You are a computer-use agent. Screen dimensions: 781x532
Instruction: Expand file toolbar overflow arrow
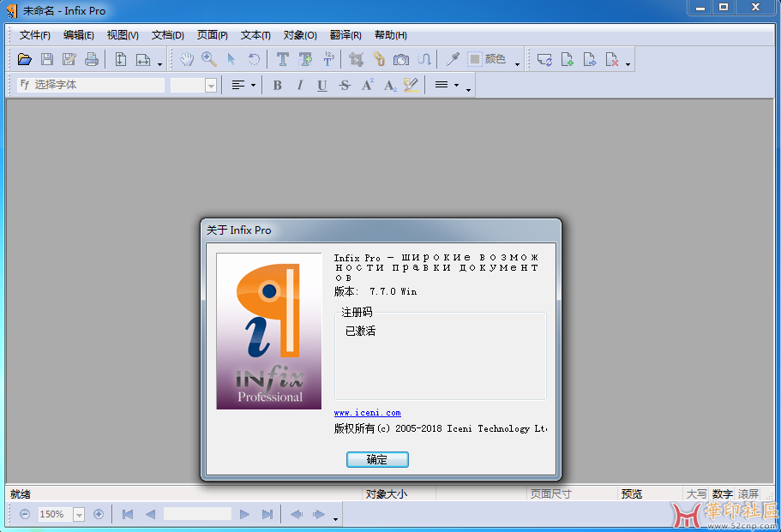pyautogui.click(x=159, y=64)
